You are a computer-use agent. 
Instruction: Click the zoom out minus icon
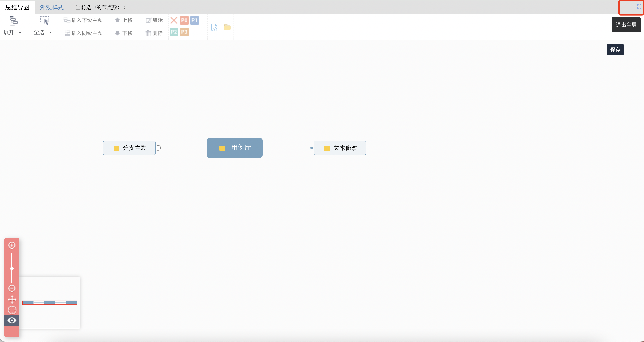[12, 288]
